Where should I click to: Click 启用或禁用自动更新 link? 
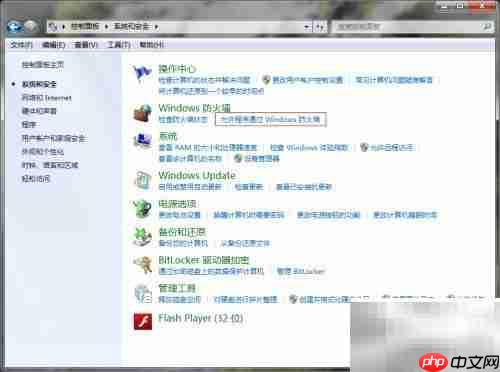190,187
